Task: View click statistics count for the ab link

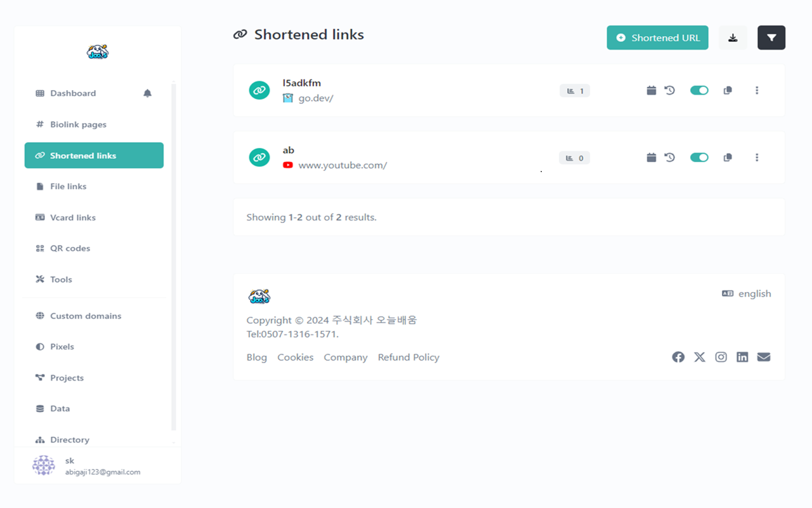Action: pyautogui.click(x=574, y=157)
